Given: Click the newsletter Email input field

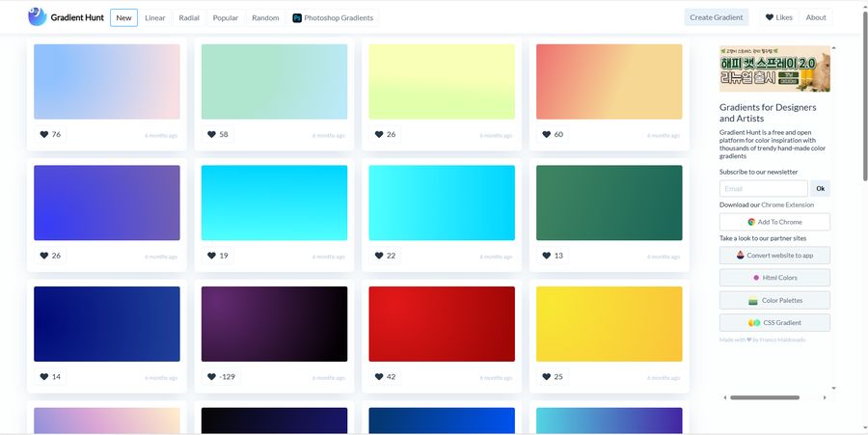Looking at the screenshot, I should (x=764, y=189).
